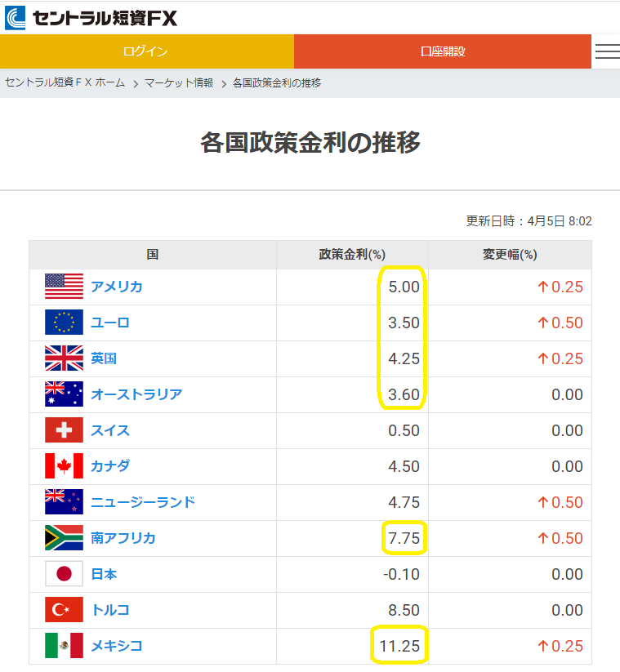The height and width of the screenshot is (672, 620).
Task: Click the ログイン button
Action: (x=147, y=51)
